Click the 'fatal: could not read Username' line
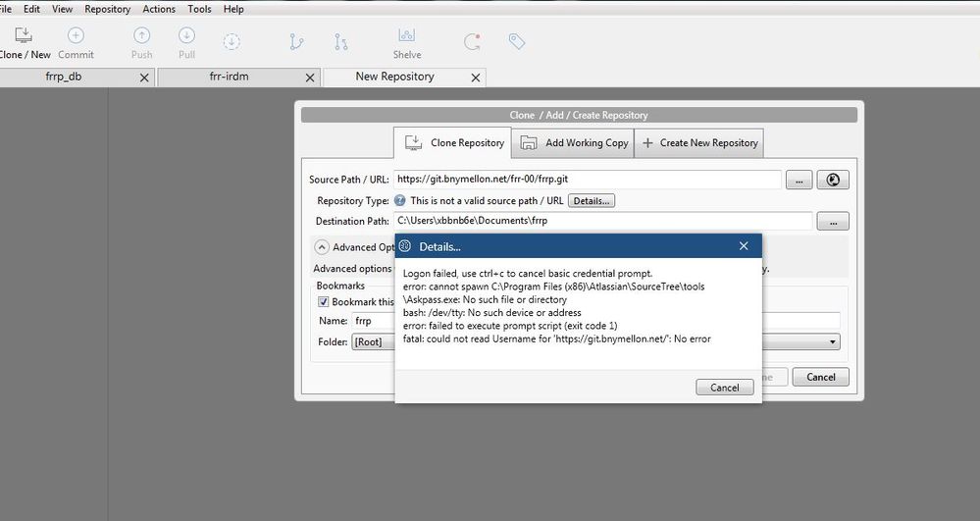The image size is (980, 521). (557, 339)
